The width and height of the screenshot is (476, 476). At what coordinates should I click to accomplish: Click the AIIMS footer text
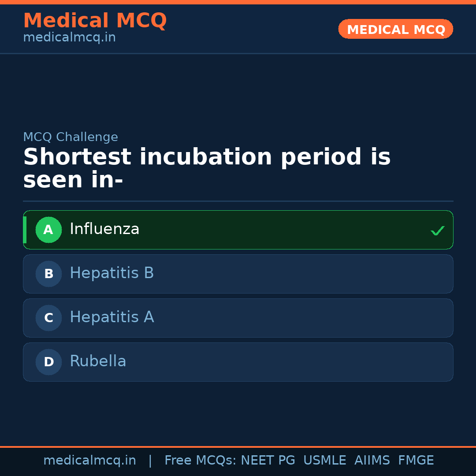tap(372, 461)
